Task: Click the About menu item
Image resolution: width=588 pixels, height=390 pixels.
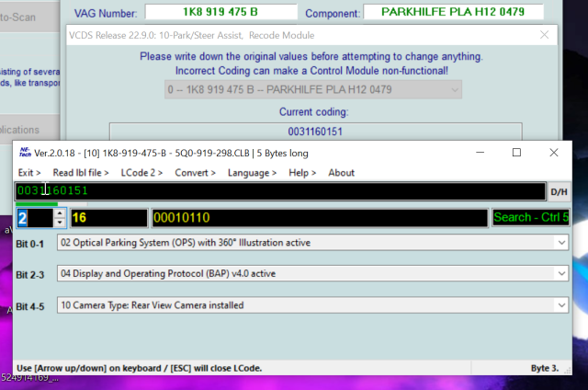Action: tap(341, 172)
